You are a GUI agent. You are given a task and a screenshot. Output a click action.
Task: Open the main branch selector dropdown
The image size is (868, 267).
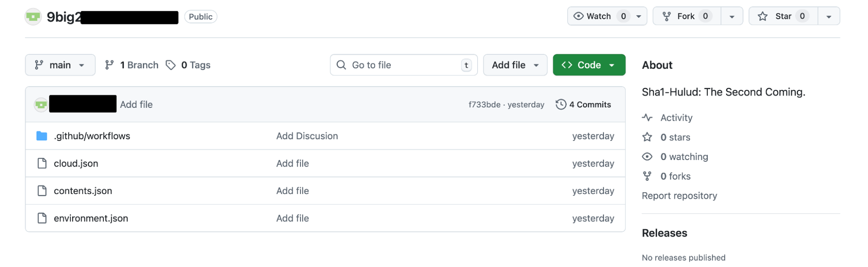[x=60, y=64]
